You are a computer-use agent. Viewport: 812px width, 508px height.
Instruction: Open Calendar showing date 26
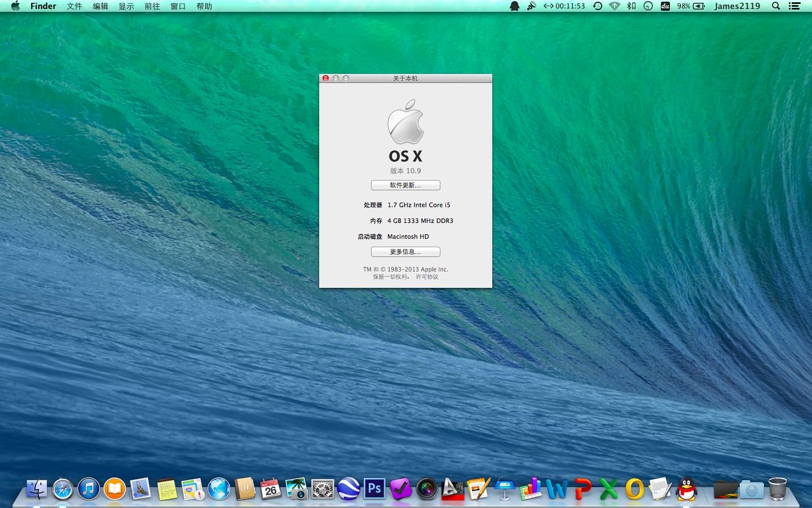pos(271,489)
